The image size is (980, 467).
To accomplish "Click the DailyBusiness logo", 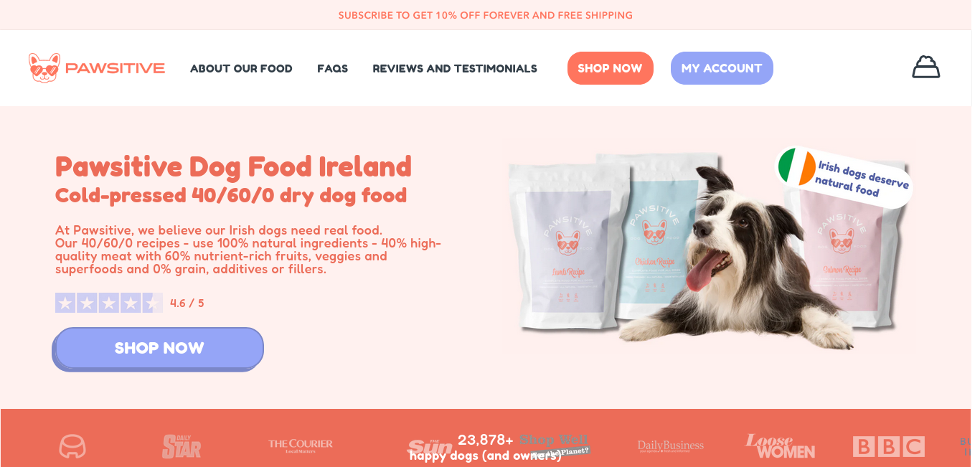I will coord(671,446).
